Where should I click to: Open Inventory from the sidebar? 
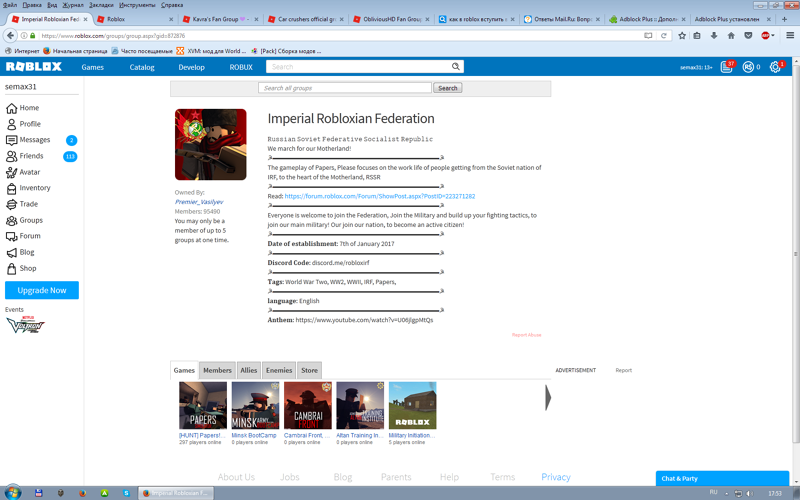(34, 188)
